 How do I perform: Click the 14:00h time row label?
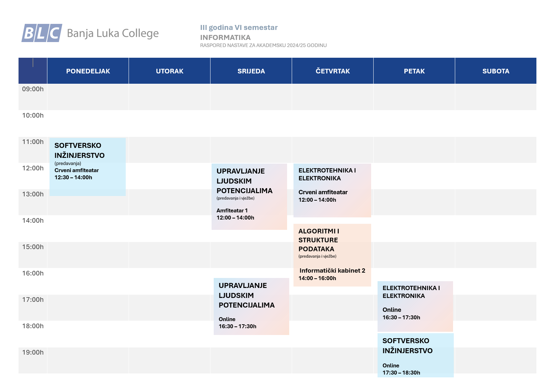[33, 221]
